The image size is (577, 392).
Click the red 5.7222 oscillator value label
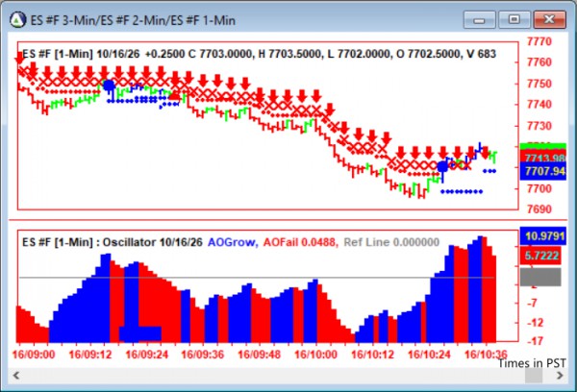[540, 256]
